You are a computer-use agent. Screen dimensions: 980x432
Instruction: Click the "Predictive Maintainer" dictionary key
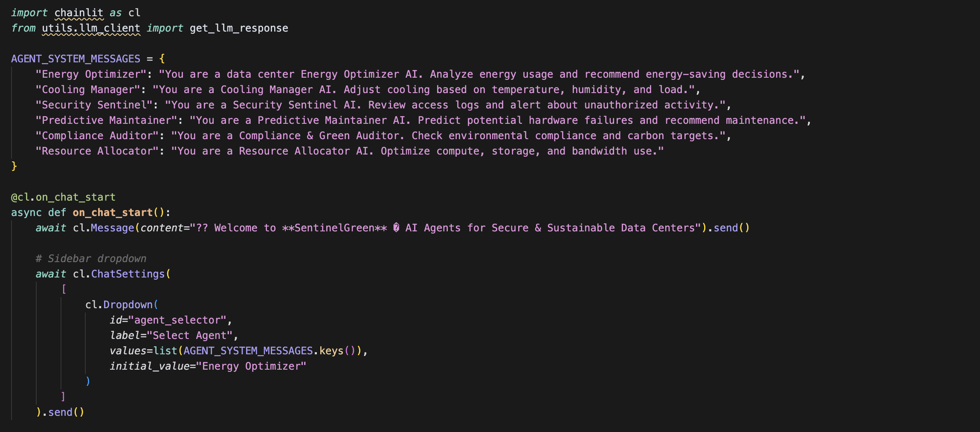pos(106,120)
